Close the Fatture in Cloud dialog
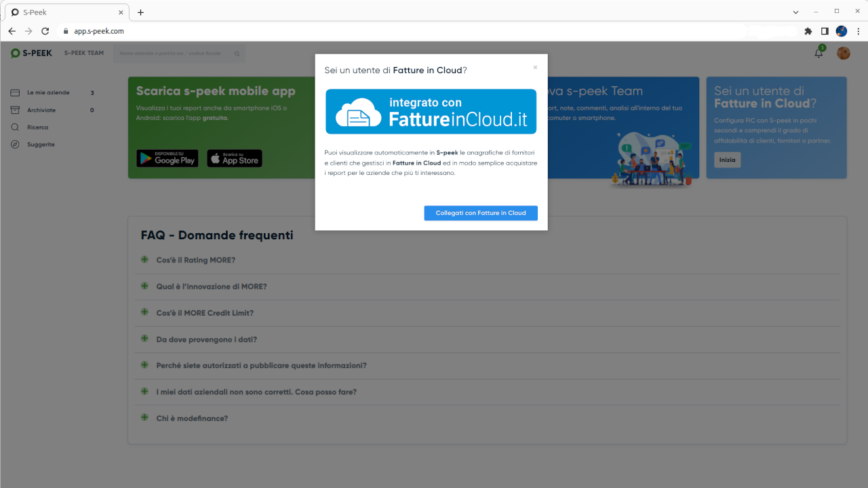Image resolution: width=868 pixels, height=488 pixels. click(x=535, y=67)
